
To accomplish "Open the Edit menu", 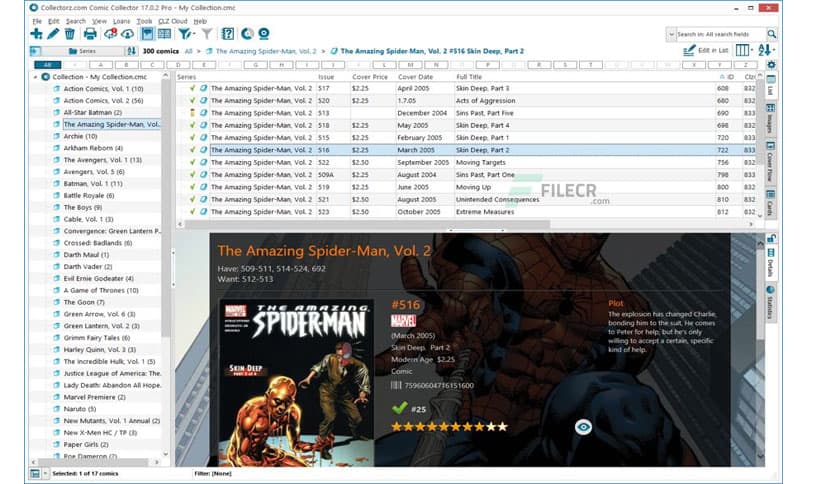I will tap(53, 21).
